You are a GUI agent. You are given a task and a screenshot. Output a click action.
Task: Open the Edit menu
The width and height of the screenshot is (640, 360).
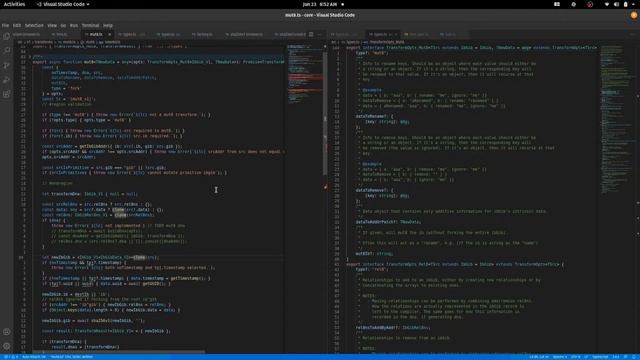pyautogui.click(x=17, y=25)
